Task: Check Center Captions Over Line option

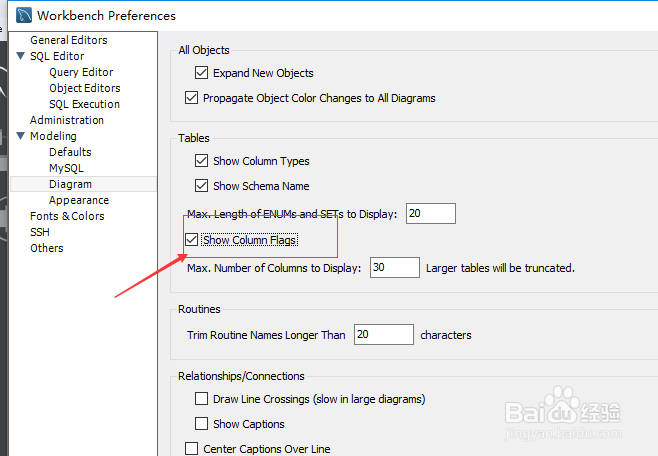Action: coord(191,448)
